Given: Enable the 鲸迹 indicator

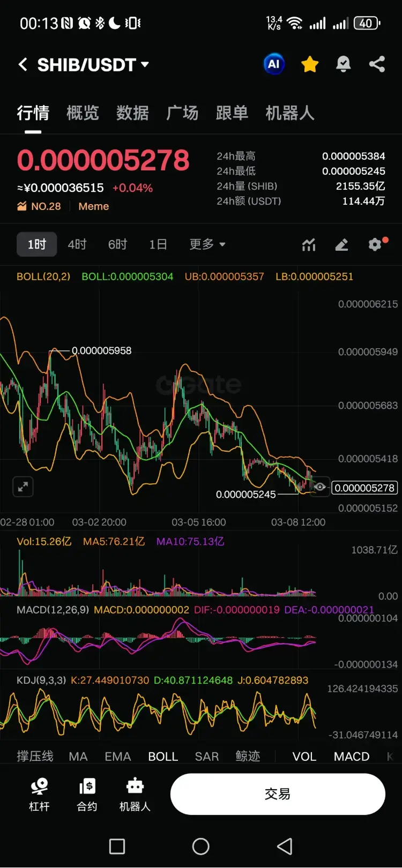Looking at the screenshot, I should pos(248,756).
